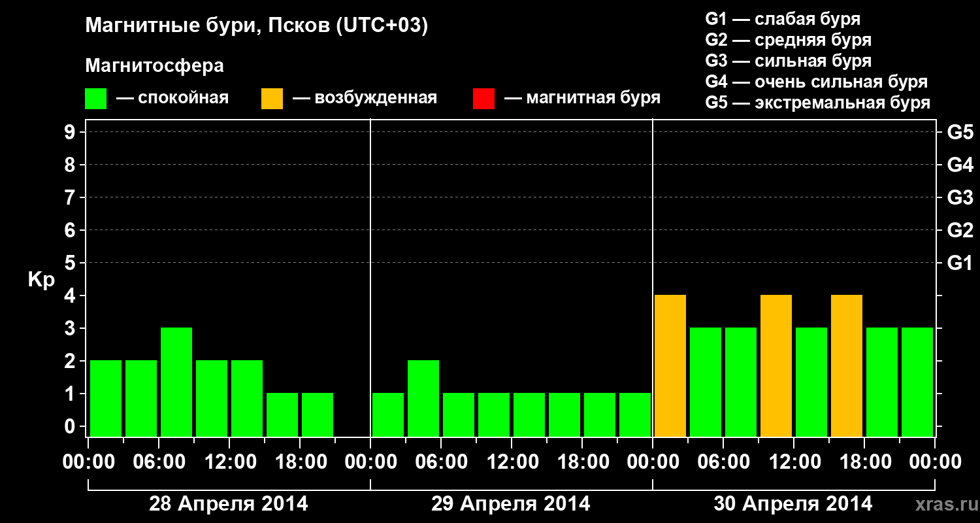Image resolution: width=980 pixels, height=523 pixels.
Task: Click the green bar after 12:00 on 30 April
Action: coord(811,382)
